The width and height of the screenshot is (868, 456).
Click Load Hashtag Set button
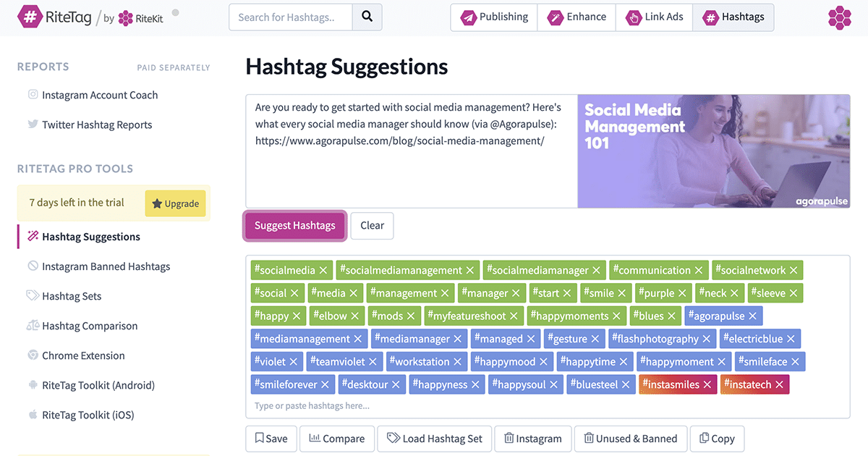coord(435,439)
